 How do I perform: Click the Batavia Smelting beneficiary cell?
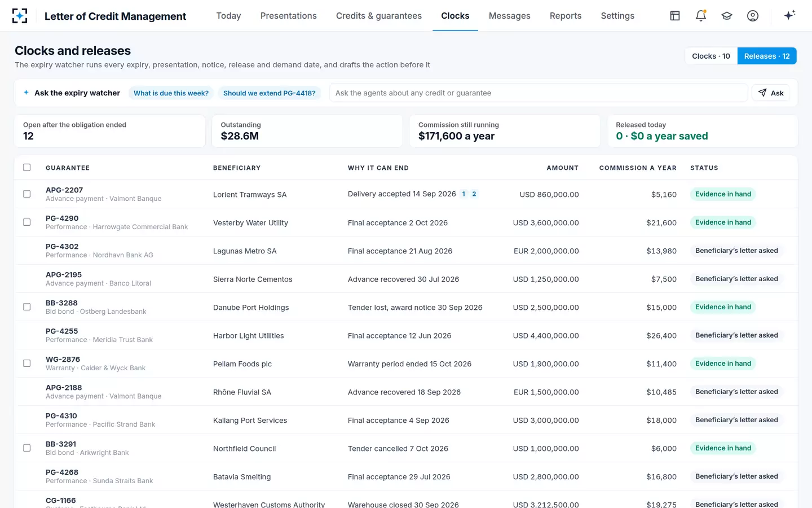pyautogui.click(x=242, y=477)
